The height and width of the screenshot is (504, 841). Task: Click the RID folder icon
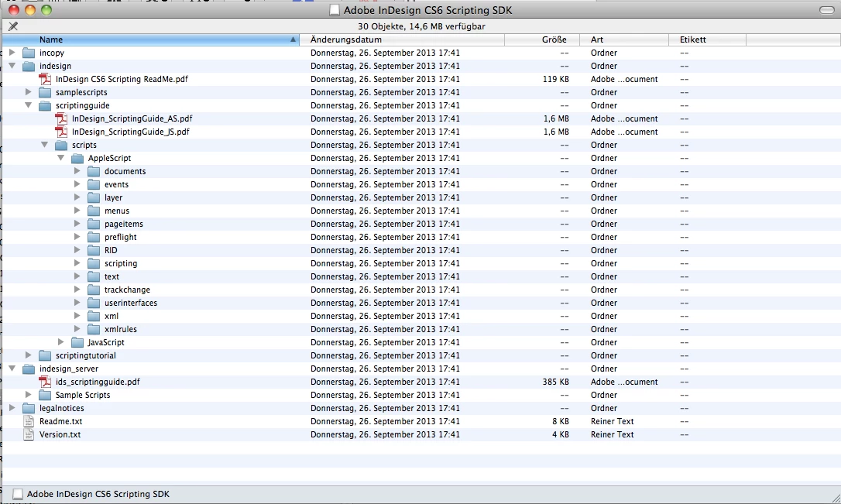coord(94,250)
